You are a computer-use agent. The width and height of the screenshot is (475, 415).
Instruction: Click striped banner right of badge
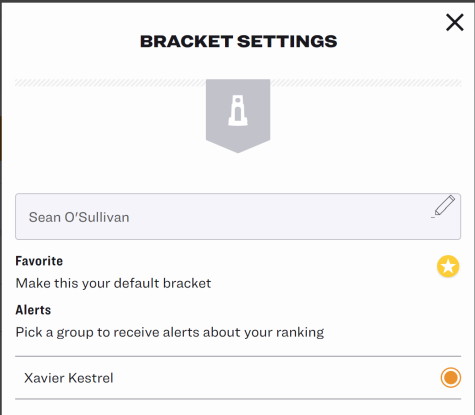[x=366, y=83]
